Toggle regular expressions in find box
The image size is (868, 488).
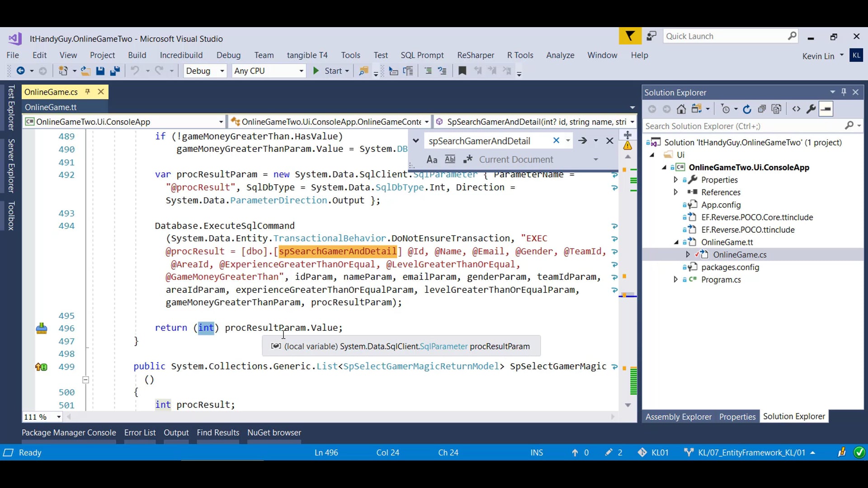(x=468, y=160)
